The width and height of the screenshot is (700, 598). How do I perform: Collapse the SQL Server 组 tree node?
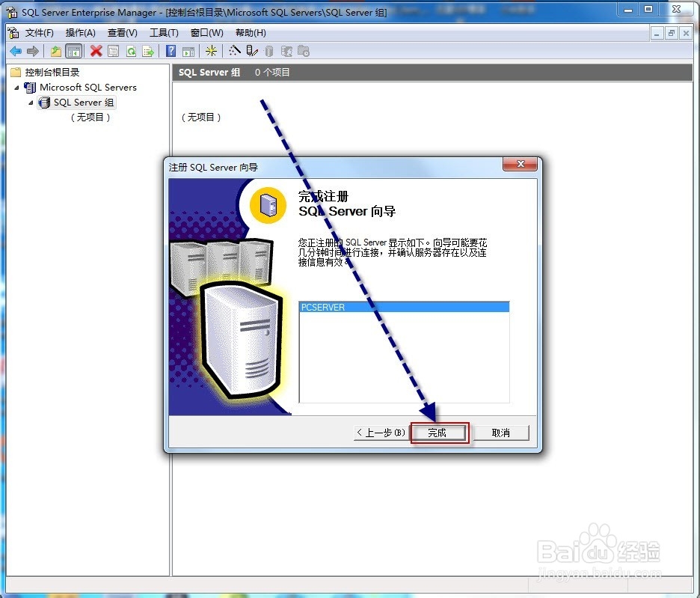tap(31, 103)
